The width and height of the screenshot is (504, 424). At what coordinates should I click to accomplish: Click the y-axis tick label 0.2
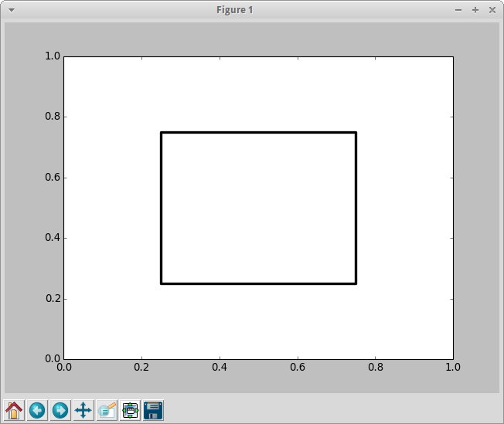53,298
